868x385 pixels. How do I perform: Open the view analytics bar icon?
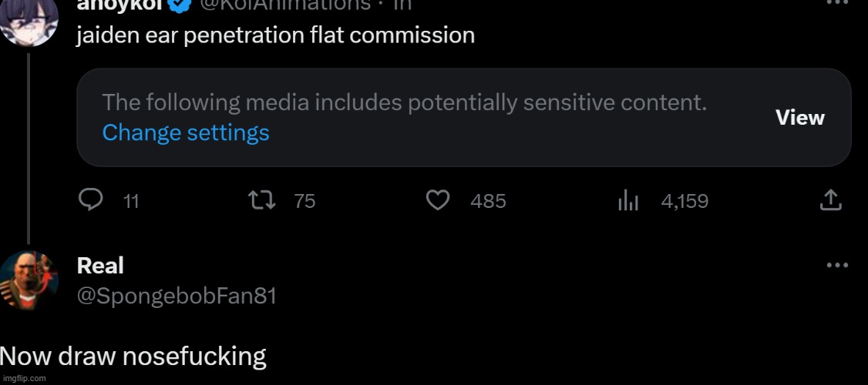pyautogui.click(x=628, y=201)
